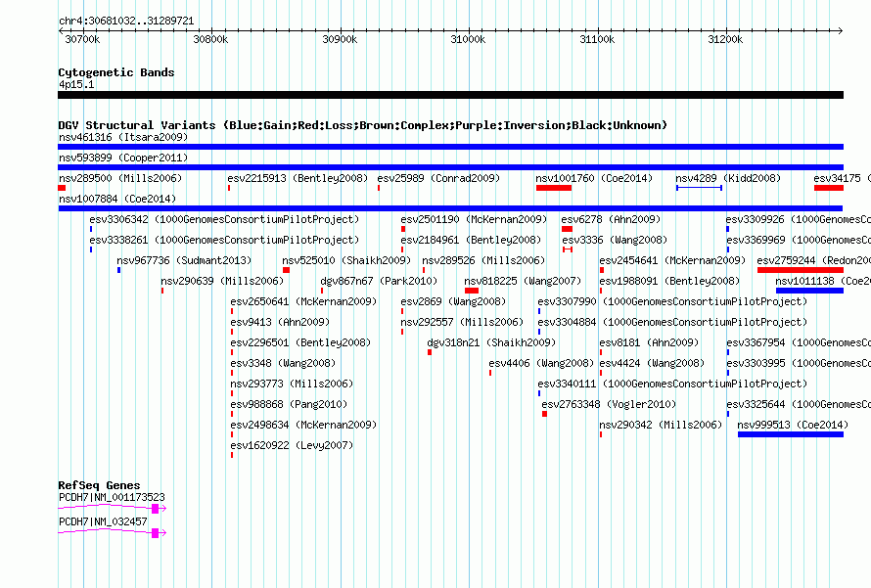Viewport: 871px width, 588px height.
Task: Select the blue interval under nsv4289
Action: pos(699,188)
